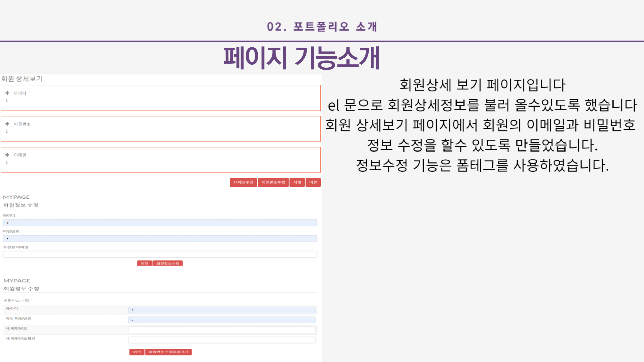Click the first MYPAGE heading
This screenshot has height=362, width=644.
coord(16,197)
